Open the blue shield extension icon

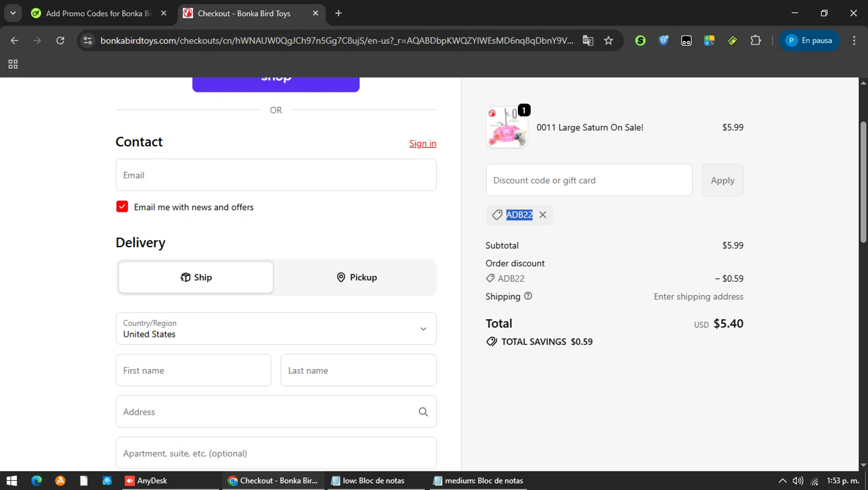[663, 40]
